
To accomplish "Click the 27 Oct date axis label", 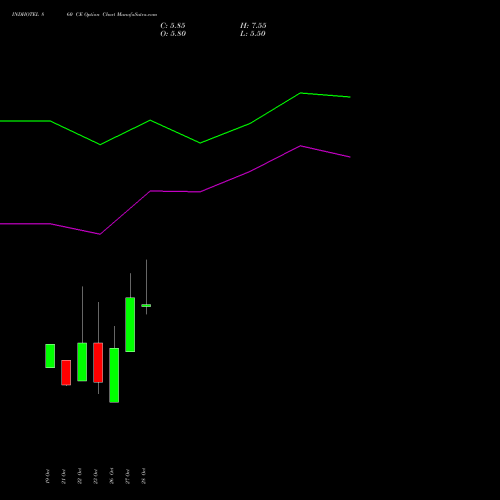I will tap(127, 476).
